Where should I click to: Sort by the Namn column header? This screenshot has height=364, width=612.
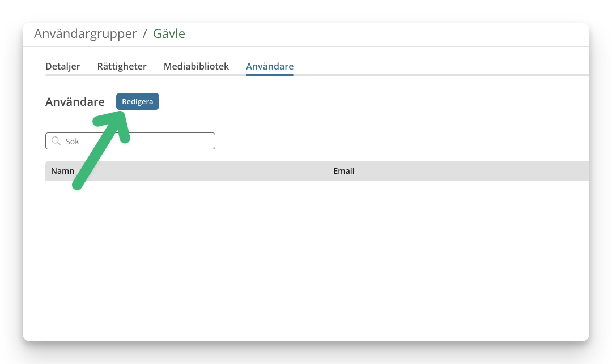[62, 171]
